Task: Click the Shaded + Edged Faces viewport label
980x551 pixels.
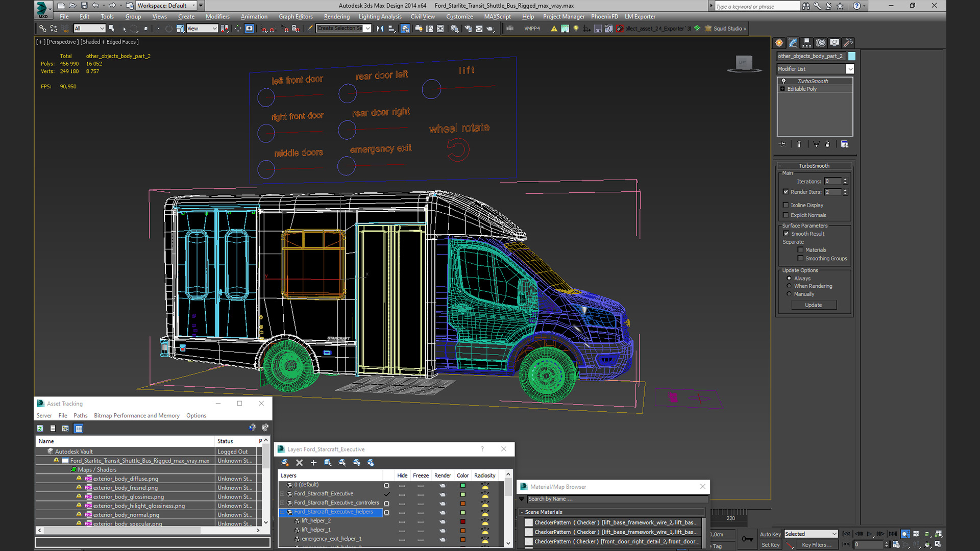Action: [x=110, y=42]
